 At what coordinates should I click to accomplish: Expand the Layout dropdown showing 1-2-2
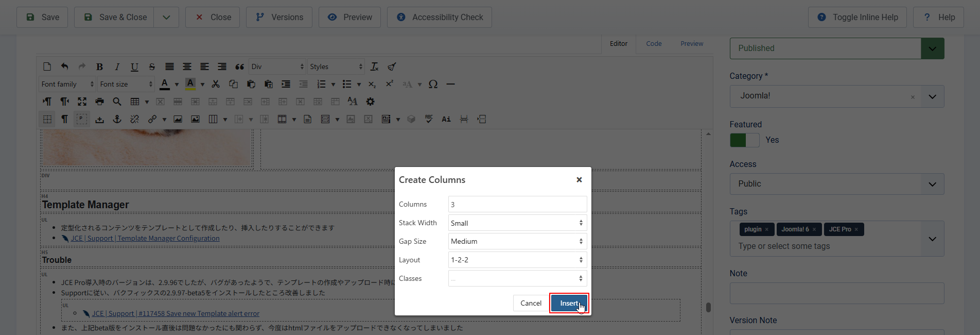click(x=517, y=260)
